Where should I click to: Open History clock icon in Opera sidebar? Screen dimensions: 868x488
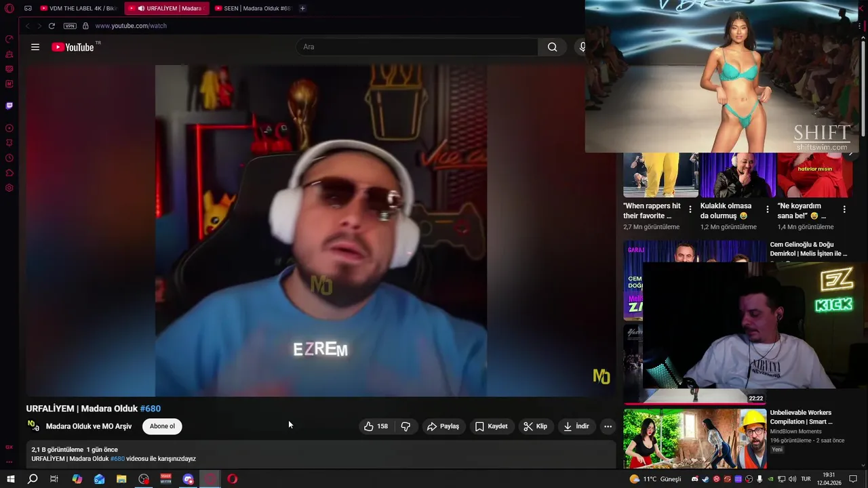click(9, 158)
